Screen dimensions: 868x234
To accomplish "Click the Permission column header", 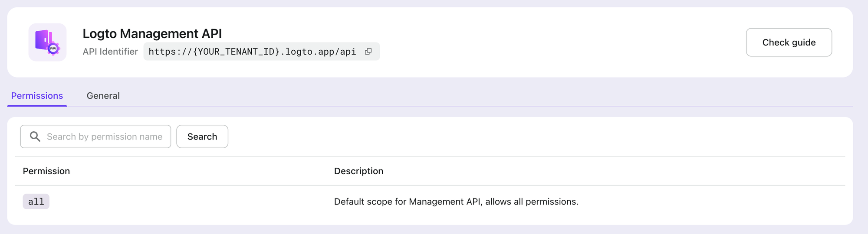I will [46, 171].
